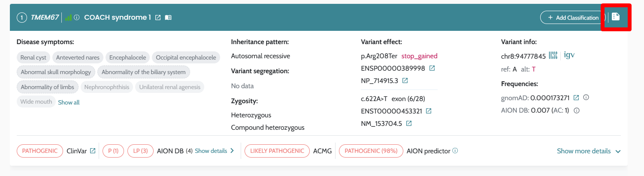Expand AION DB Show details

coord(215,151)
